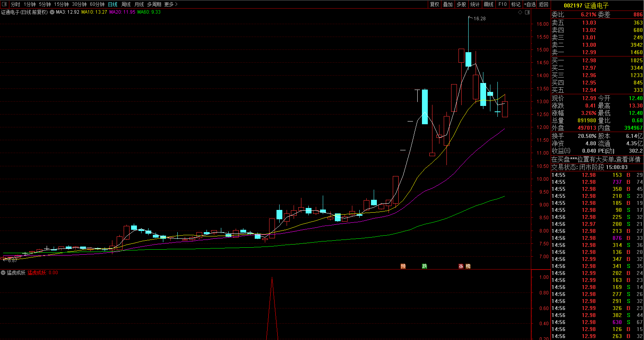The width and height of the screenshot is (644, 340).
Task: Expand 猛虎成妖 indicator dropdown arrow
Action: [x=3, y=273]
